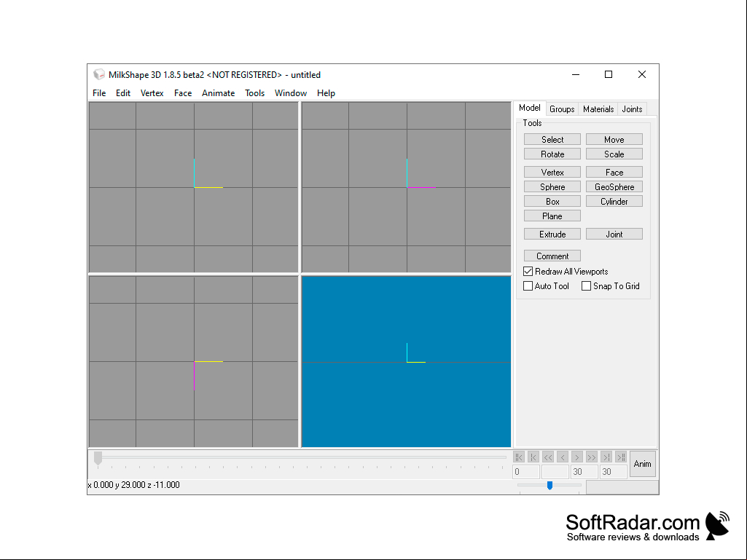
Task: Enable the Snap To Grid checkbox
Action: click(587, 285)
